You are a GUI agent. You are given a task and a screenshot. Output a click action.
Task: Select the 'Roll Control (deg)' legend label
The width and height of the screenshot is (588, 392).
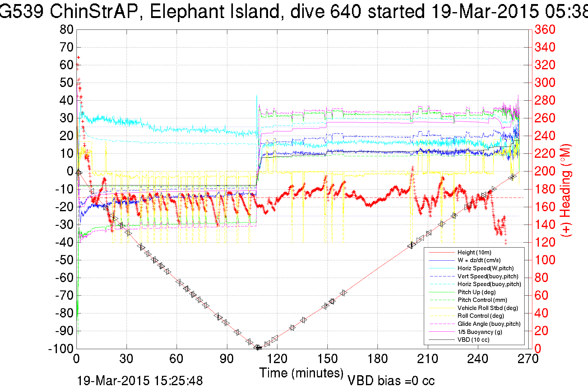tap(481, 316)
